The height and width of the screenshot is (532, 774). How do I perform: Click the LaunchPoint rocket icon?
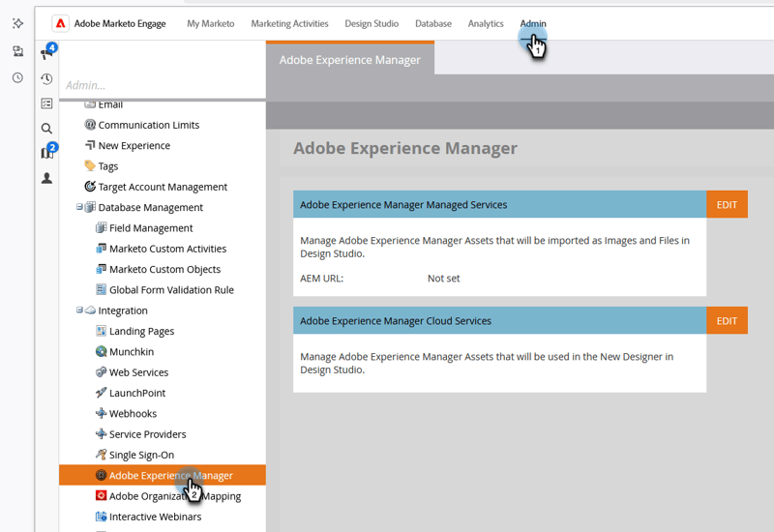coord(102,393)
